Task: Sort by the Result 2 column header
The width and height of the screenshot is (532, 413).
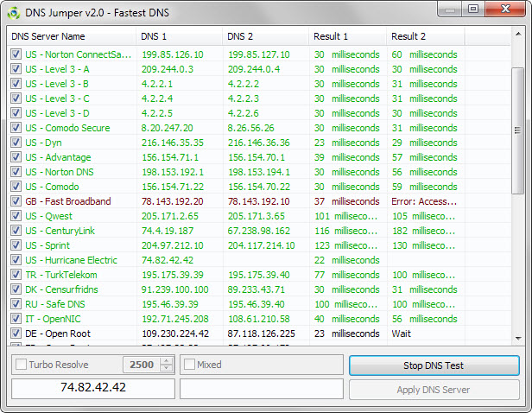Action: pyautogui.click(x=426, y=36)
